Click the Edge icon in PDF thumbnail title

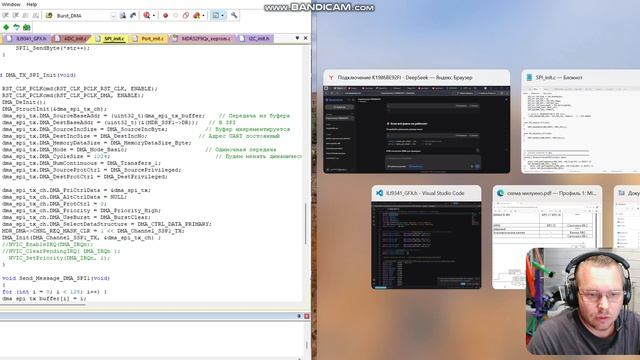500,193
